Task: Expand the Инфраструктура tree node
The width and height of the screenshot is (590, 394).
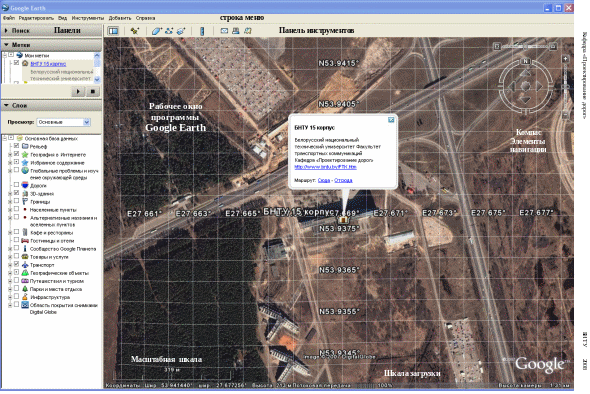Action: 11,297
